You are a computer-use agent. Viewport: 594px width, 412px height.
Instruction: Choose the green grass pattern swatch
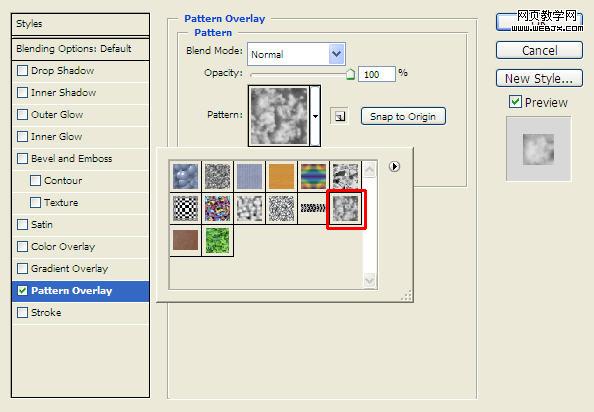tap(217, 240)
